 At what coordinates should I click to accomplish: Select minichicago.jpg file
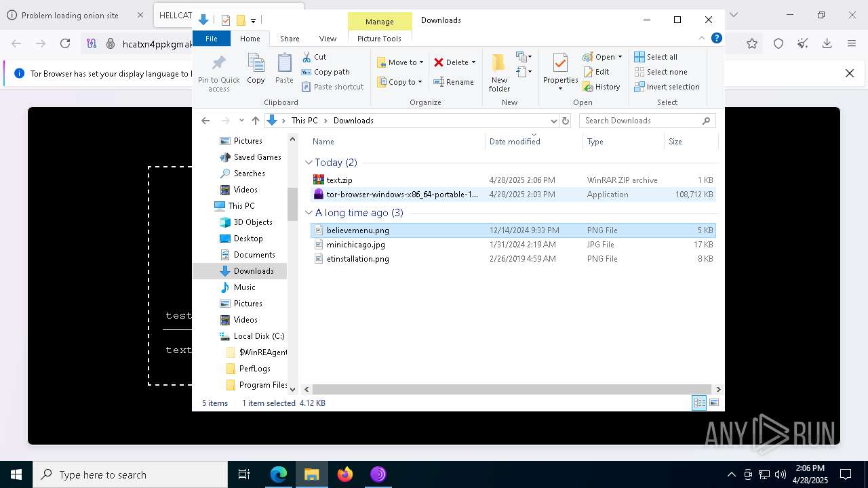[513, 245]
